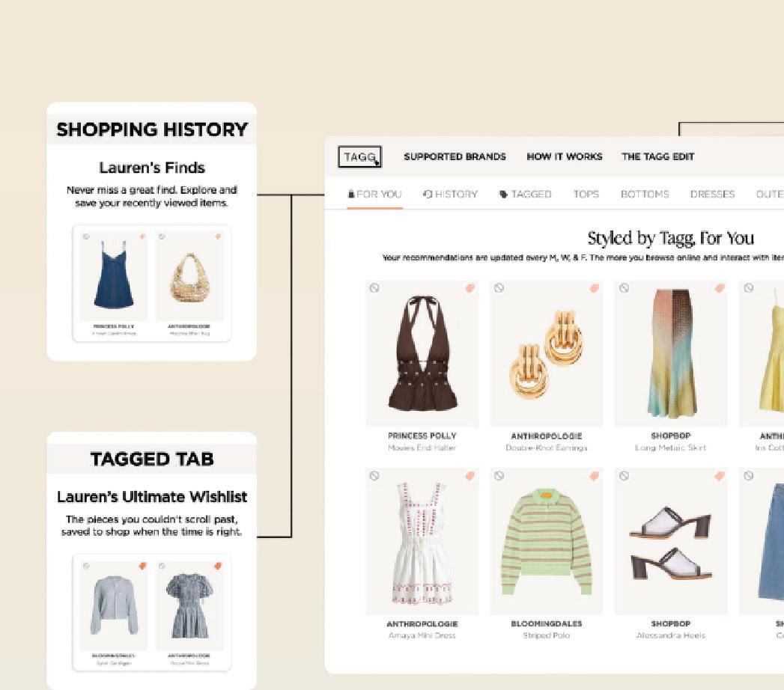Screen dimensions: 784x690
Task: Select the Dresses category tab
Action: pyautogui.click(x=712, y=194)
